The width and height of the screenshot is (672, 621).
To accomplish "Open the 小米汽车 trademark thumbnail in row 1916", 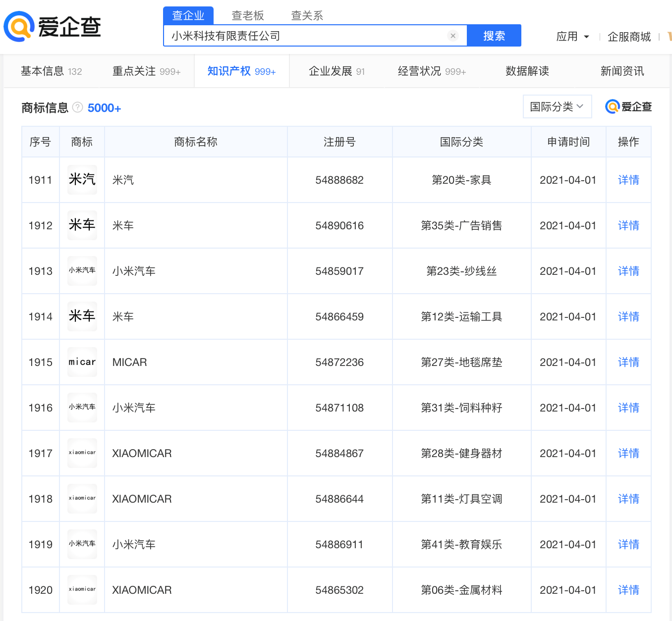I will click(x=82, y=408).
